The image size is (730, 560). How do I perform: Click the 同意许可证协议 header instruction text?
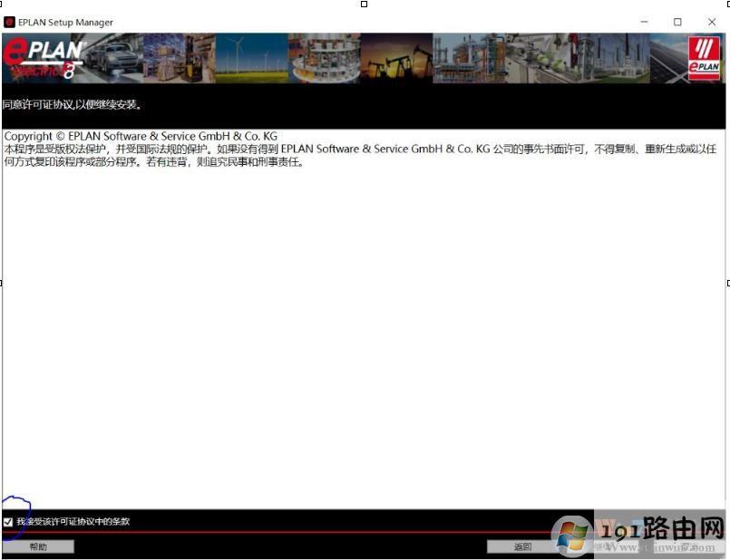pos(72,105)
